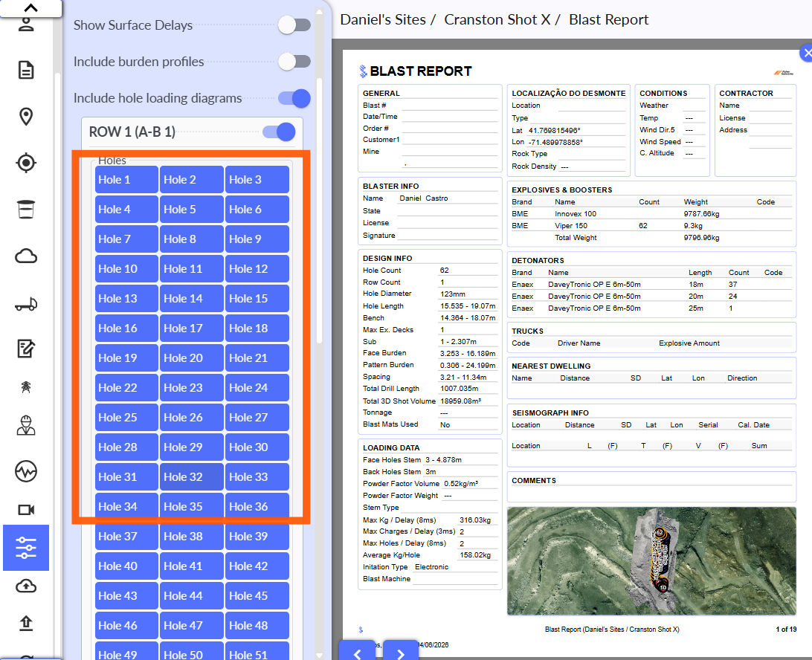812x660 pixels.
Task: Click the video camera icon
Action: pos(26,510)
